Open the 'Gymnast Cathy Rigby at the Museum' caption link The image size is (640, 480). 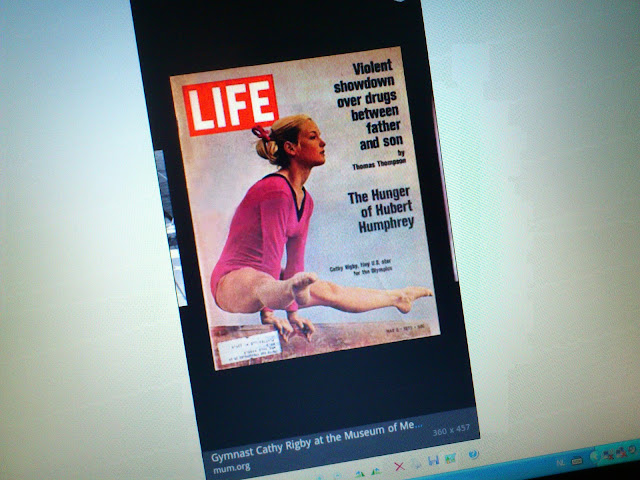click(317, 442)
